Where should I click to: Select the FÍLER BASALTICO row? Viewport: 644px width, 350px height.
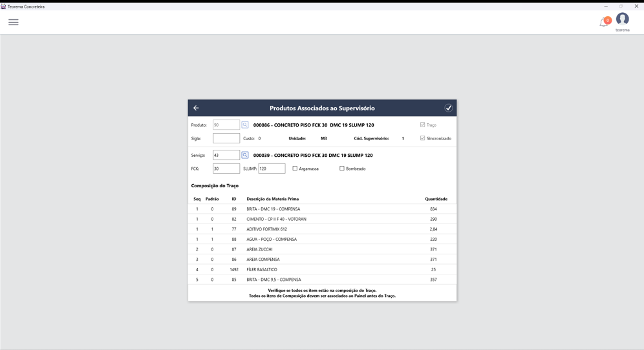click(x=322, y=269)
